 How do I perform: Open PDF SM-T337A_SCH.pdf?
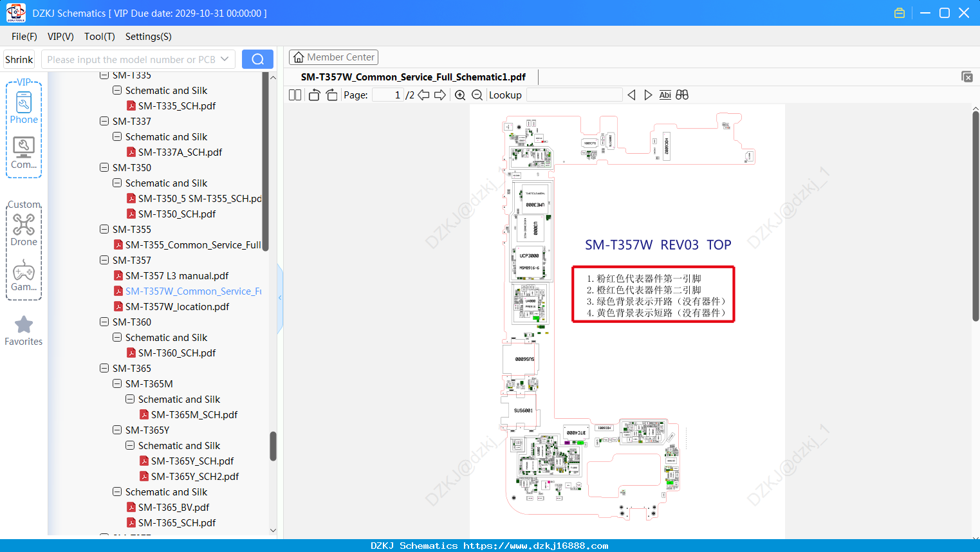tap(180, 152)
